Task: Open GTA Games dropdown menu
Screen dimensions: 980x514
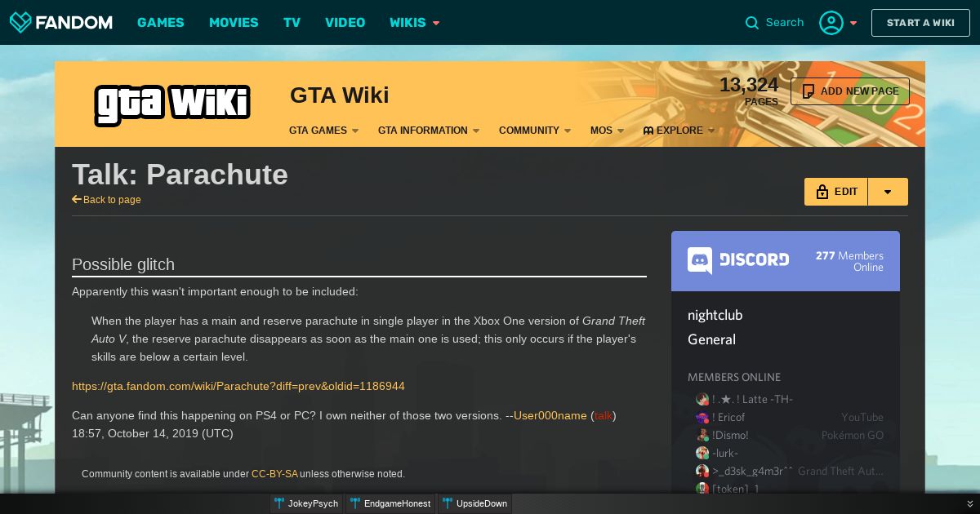Action: pos(323,131)
